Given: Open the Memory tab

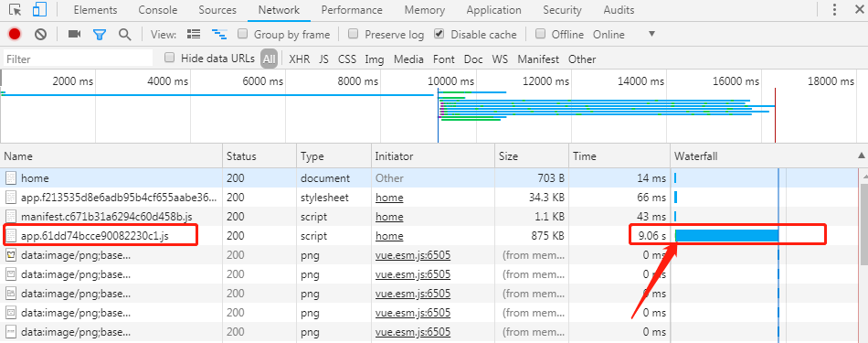Looking at the screenshot, I should click(x=425, y=10).
